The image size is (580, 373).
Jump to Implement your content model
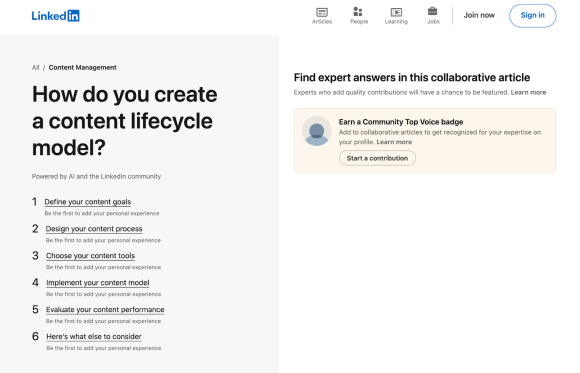tap(98, 283)
